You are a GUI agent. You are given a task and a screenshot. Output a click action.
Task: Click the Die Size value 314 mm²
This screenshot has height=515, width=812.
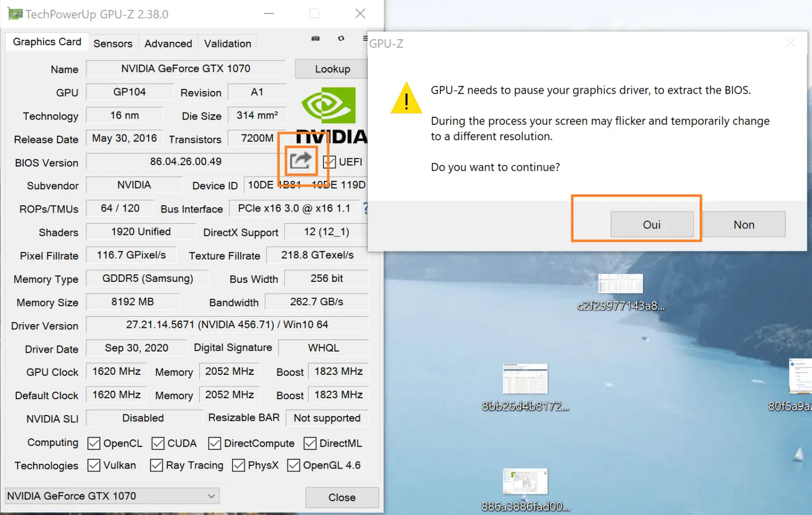pos(257,115)
